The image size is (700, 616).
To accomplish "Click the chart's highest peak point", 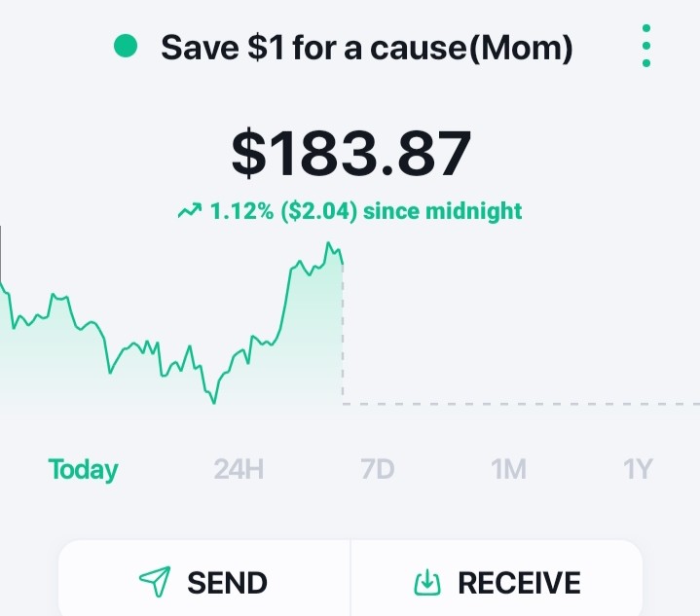I will (328, 243).
